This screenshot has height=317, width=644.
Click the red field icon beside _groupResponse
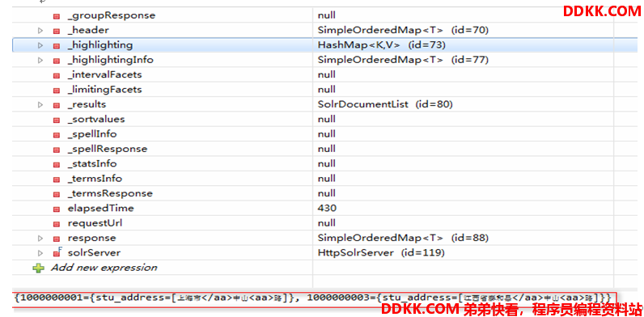click(x=57, y=16)
